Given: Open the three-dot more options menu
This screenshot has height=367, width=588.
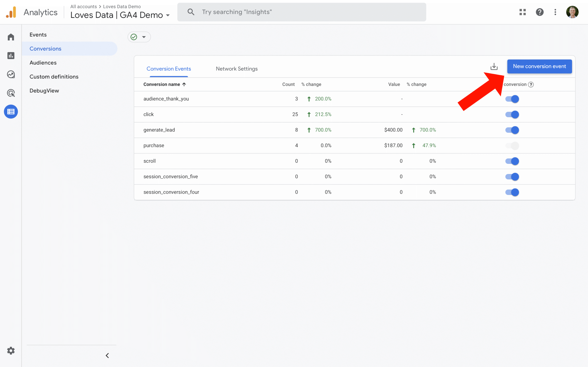Looking at the screenshot, I should tap(555, 12).
